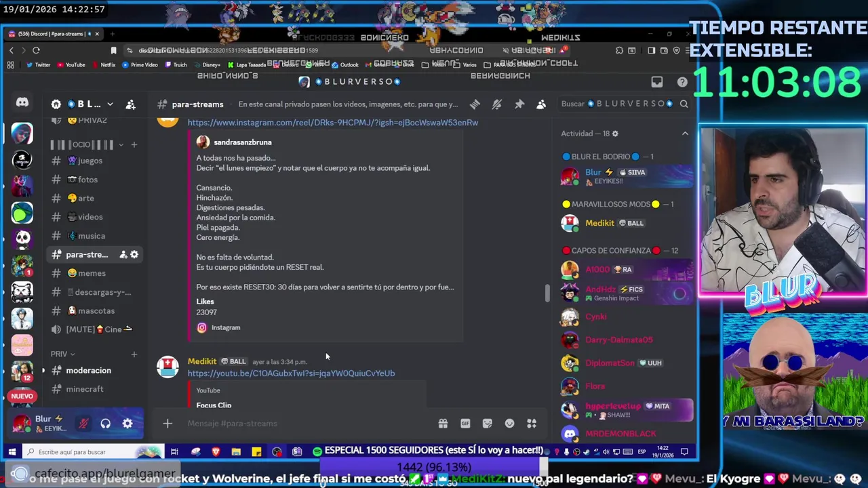
Task: Toggle microphone mute in user panel
Action: click(83, 424)
